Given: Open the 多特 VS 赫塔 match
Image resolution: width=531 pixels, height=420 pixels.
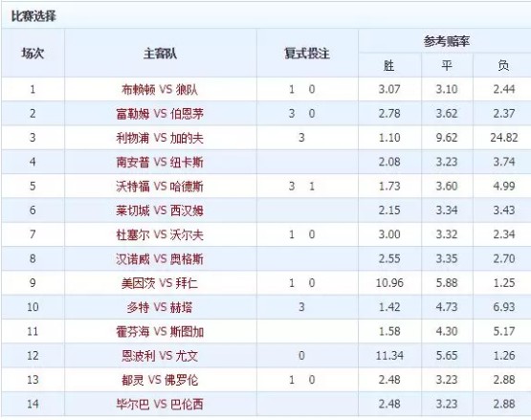Looking at the screenshot, I should pyautogui.click(x=160, y=307).
